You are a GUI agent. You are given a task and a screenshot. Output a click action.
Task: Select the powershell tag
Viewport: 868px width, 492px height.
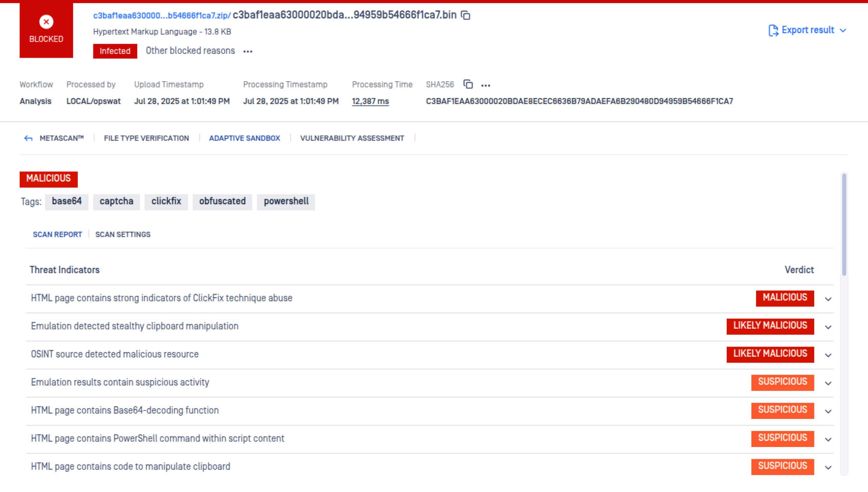click(286, 202)
